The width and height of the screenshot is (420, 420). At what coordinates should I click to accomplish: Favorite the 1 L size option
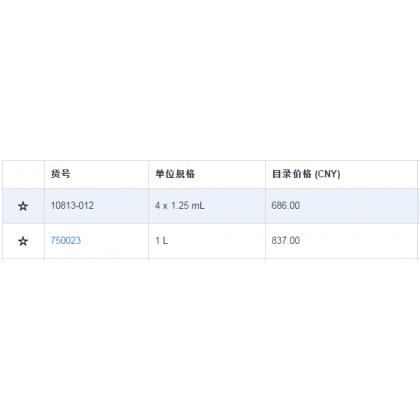point(23,241)
